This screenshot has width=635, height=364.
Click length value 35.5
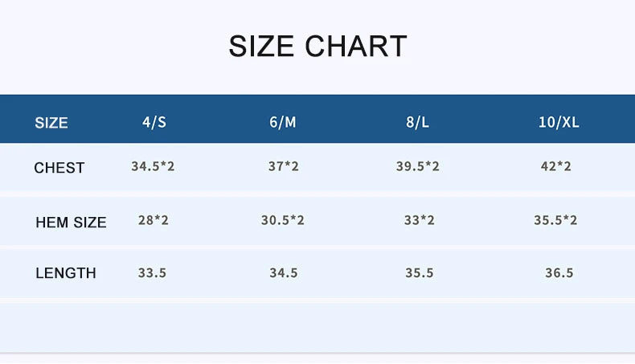[x=420, y=272]
